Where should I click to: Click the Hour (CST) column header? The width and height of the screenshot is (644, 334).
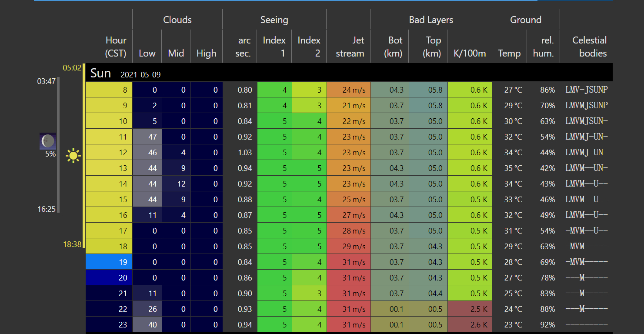pyautogui.click(x=116, y=47)
